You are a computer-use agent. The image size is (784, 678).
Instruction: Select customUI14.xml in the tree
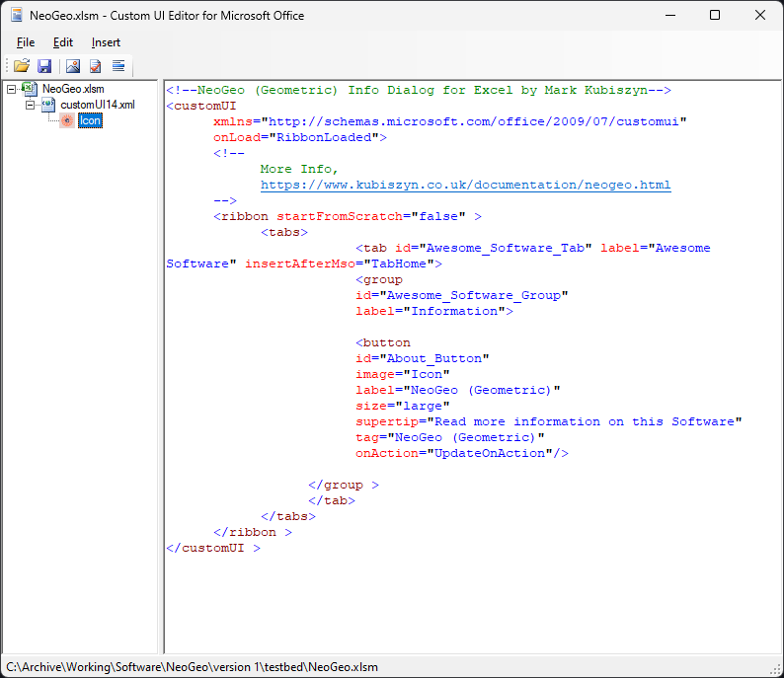(97, 105)
